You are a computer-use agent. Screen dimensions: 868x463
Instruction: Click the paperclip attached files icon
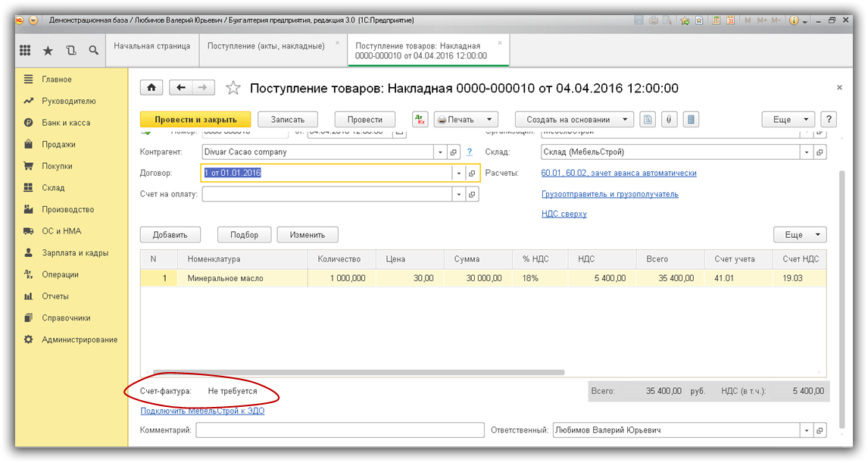point(669,120)
